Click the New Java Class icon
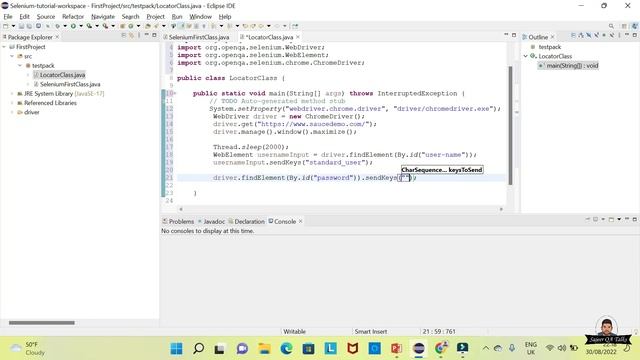Viewport: 640px width, 360px height. [131, 26]
